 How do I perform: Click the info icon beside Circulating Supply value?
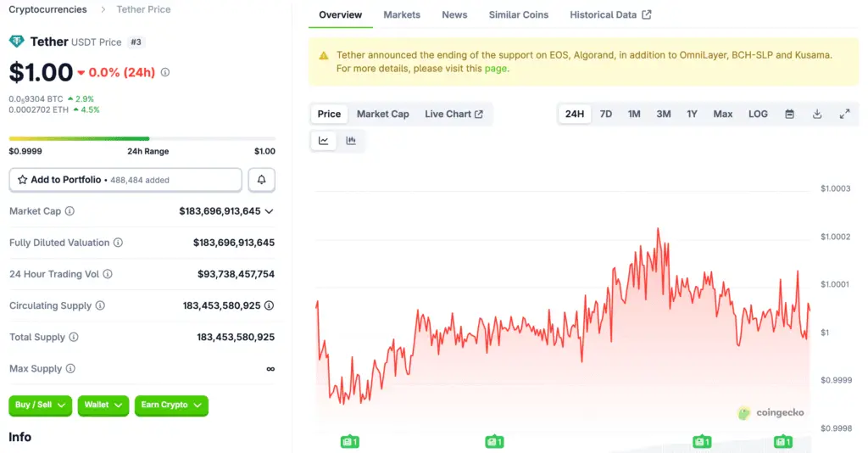click(269, 305)
